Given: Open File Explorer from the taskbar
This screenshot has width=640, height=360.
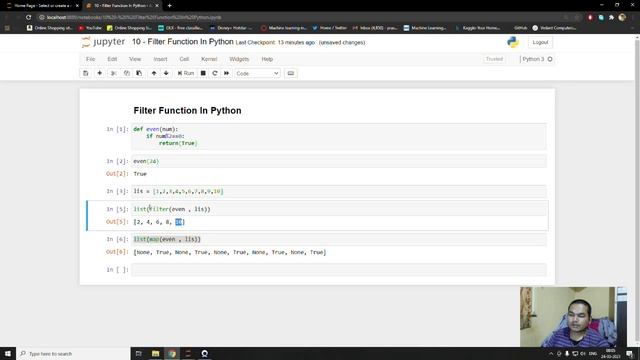Looking at the screenshot, I should pos(156,353).
